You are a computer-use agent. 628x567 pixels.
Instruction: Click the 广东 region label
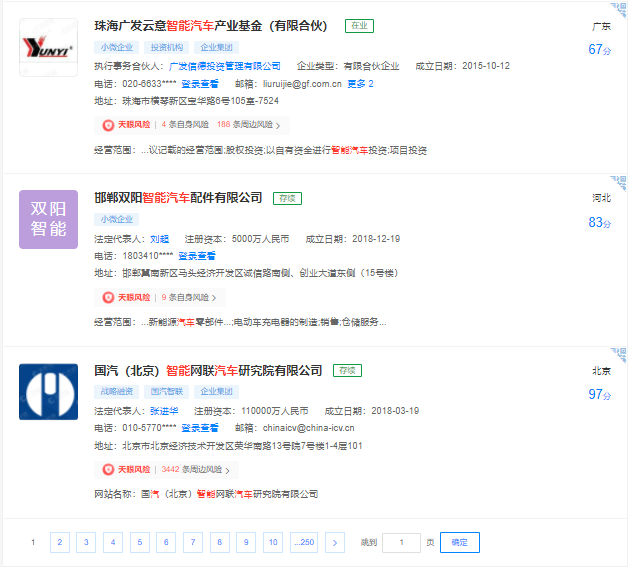[x=602, y=26]
